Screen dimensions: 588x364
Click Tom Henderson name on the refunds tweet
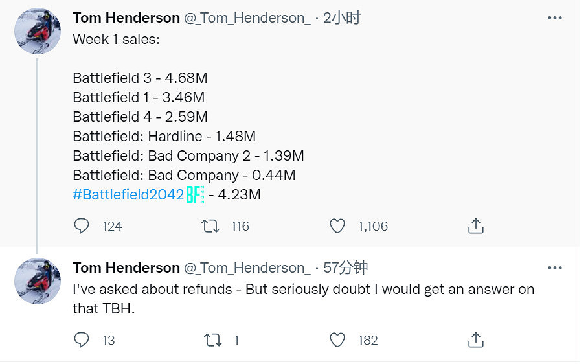pyautogui.click(x=126, y=268)
